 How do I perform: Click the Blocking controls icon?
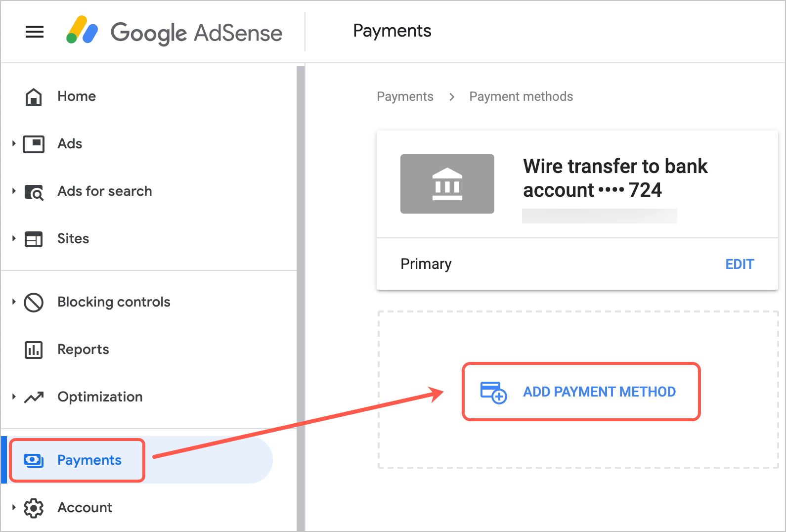coord(34,303)
